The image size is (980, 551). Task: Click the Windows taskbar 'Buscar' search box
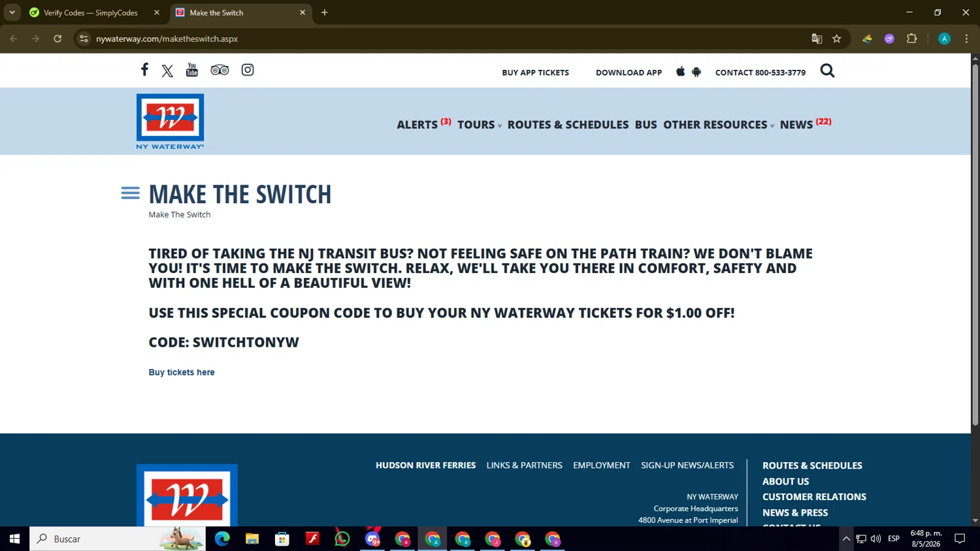coord(118,539)
